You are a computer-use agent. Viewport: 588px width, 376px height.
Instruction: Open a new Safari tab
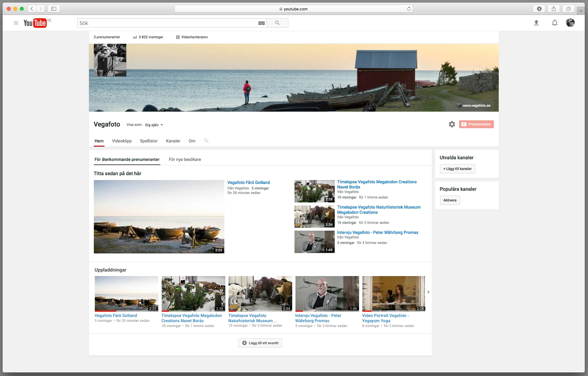click(581, 11)
